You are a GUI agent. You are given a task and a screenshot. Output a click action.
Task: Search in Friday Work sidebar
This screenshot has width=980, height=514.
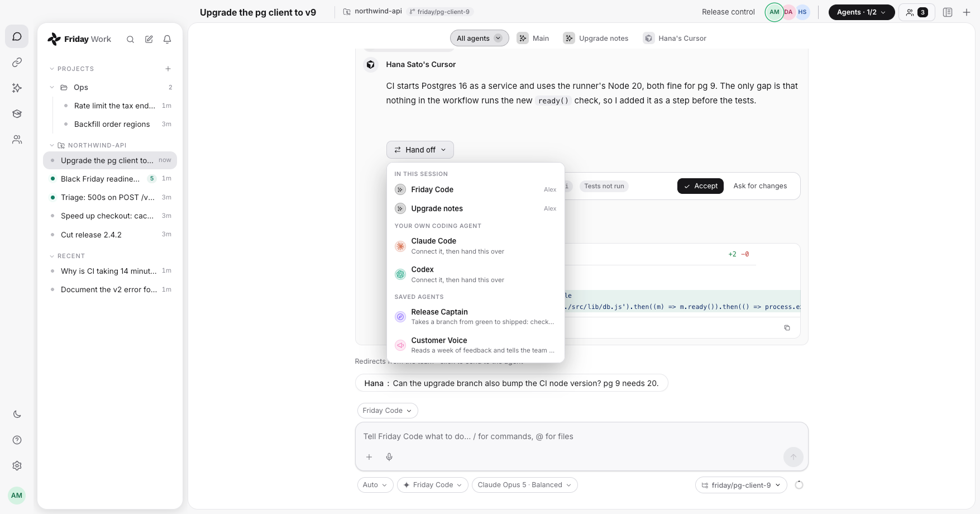(x=130, y=39)
